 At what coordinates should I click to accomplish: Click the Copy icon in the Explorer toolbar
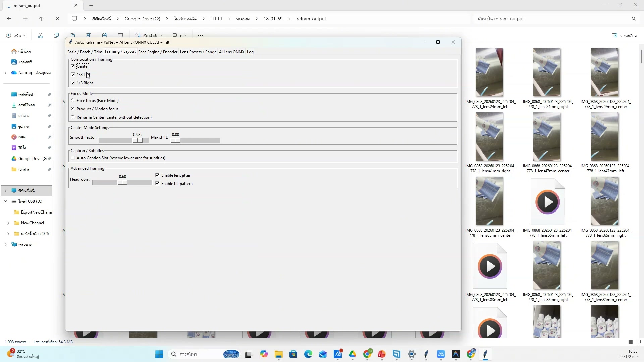56,35
